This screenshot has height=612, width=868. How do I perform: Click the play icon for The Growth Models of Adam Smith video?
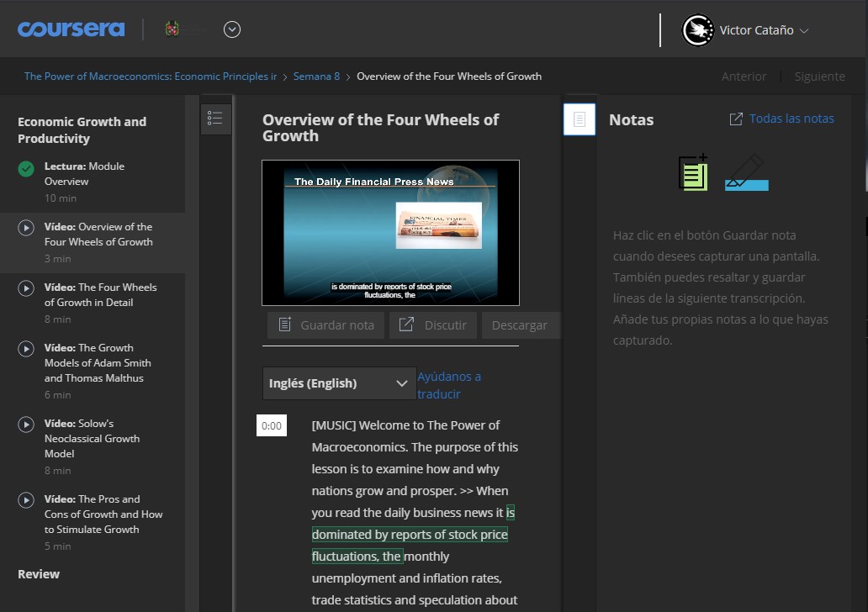[25, 349]
